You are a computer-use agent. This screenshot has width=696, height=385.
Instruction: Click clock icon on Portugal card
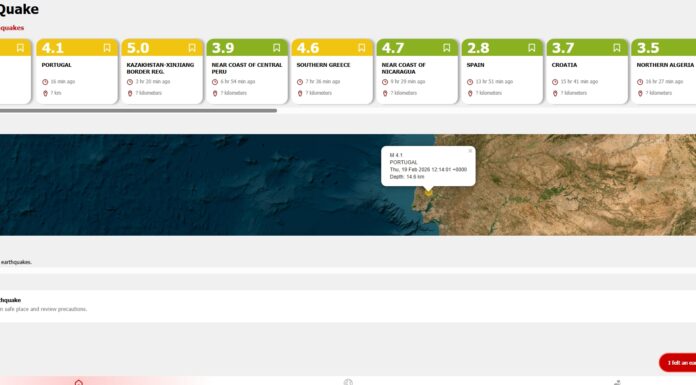coord(45,82)
